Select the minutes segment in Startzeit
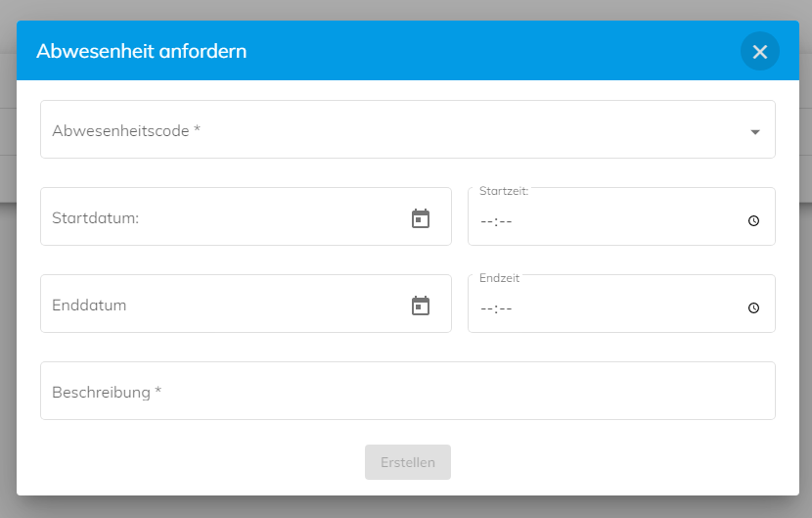Viewport: 812px width, 518px height. pos(506,222)
